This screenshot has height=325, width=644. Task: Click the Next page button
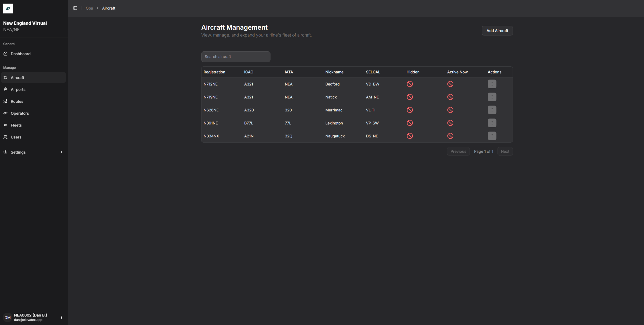pyautogui.click(x=505, y=151)
